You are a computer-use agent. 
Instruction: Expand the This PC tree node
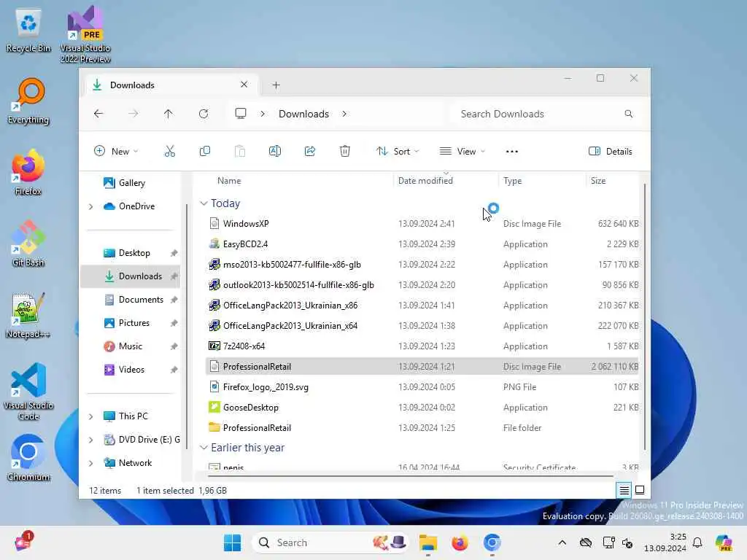tap(90, 416)
